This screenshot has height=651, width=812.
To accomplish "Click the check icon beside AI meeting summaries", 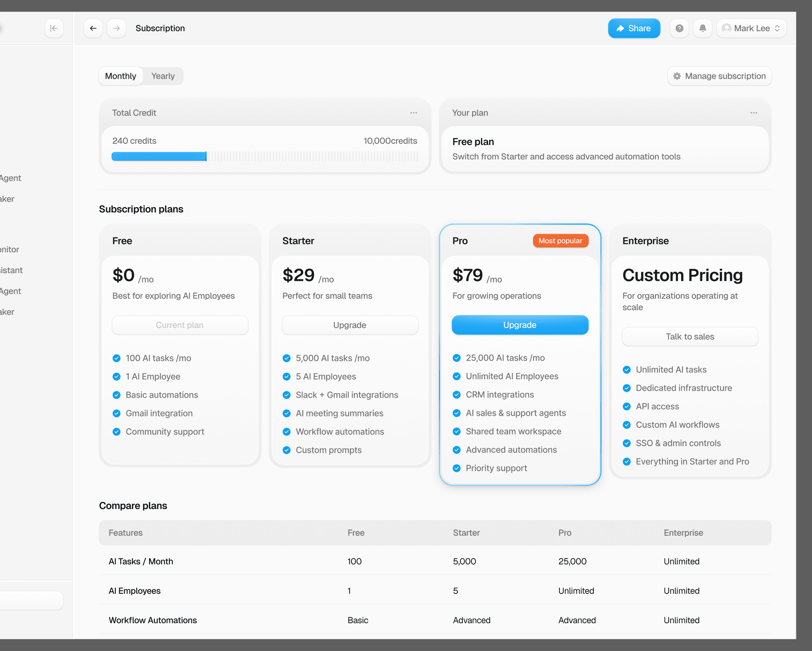I will (287, 414).
